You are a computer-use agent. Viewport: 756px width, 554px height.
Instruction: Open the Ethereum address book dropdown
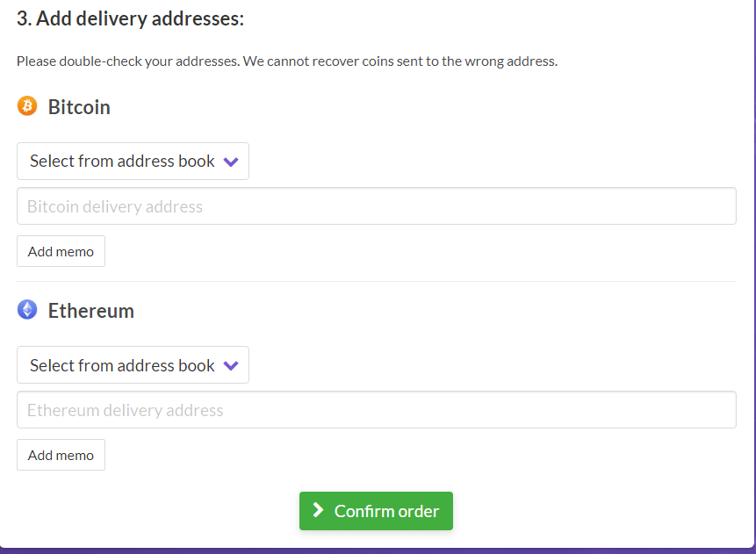coord(132,364)
